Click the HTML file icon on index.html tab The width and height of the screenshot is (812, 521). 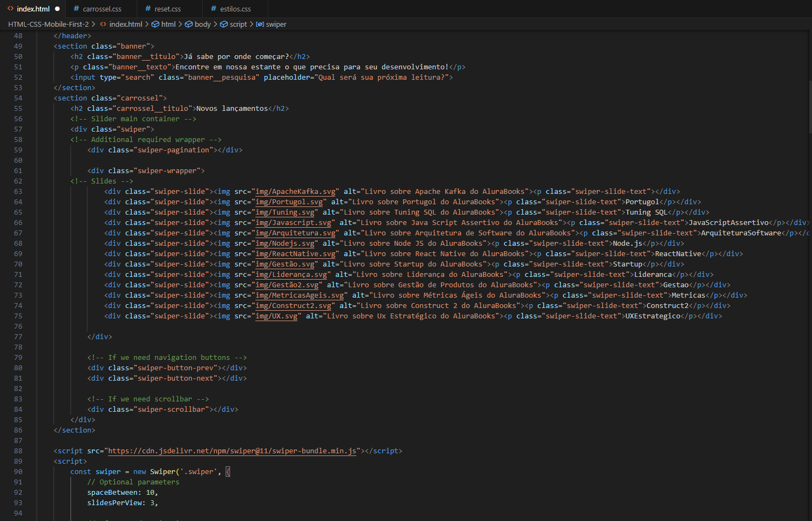click(x=10, y=9)
